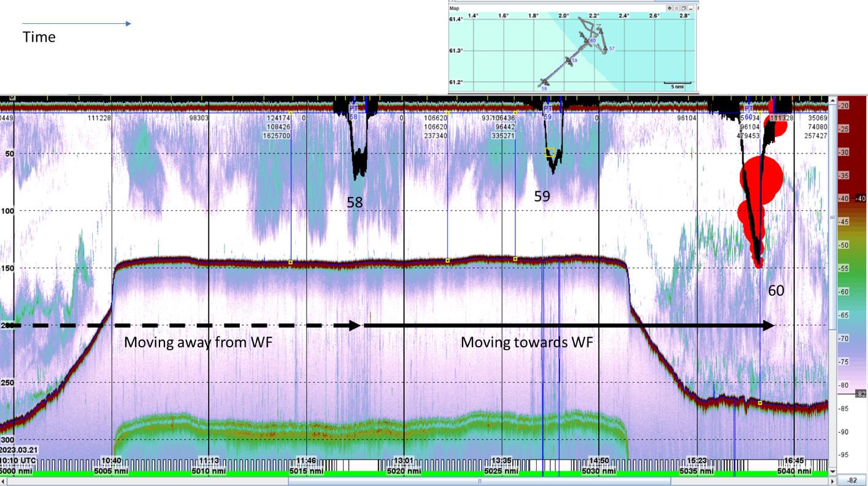Collapse the Map panel via its minimize control
The width and height of the screenshot is (868, 486).
(691, 8)
